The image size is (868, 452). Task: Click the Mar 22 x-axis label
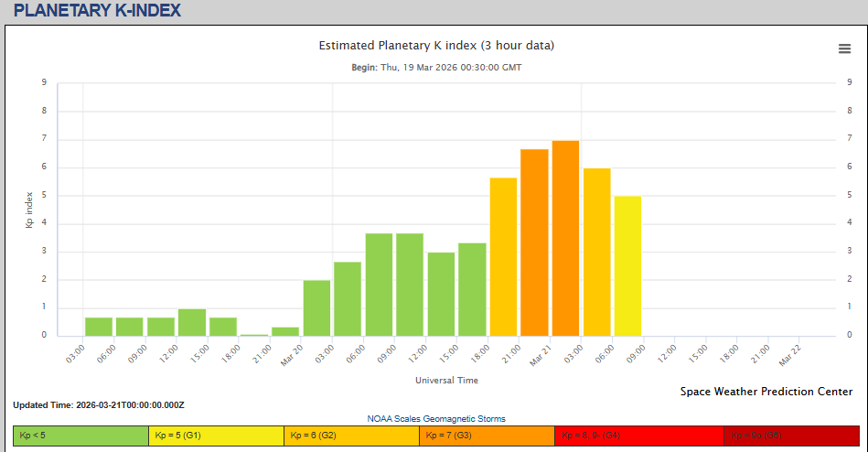click(790, 356)
